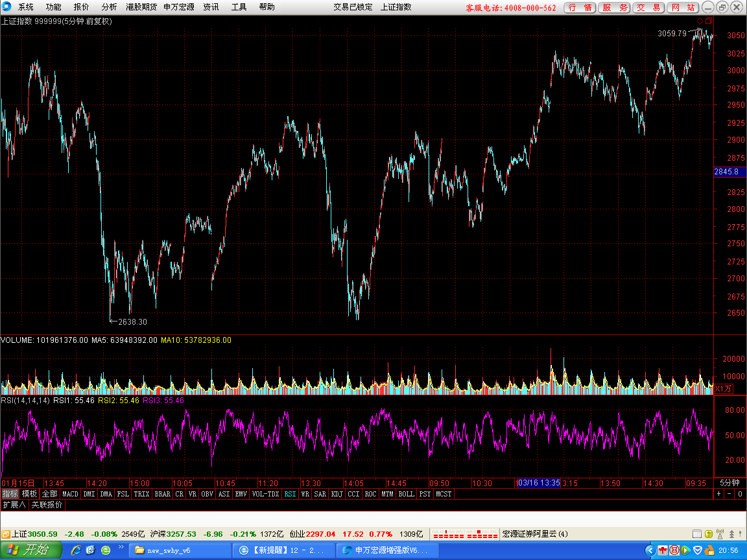Image resolution: width=747 pixels, height=560 pixels.
Task: Expand the 扩展 panel tab
Action: pyautogui.click(x=14, y=505)
